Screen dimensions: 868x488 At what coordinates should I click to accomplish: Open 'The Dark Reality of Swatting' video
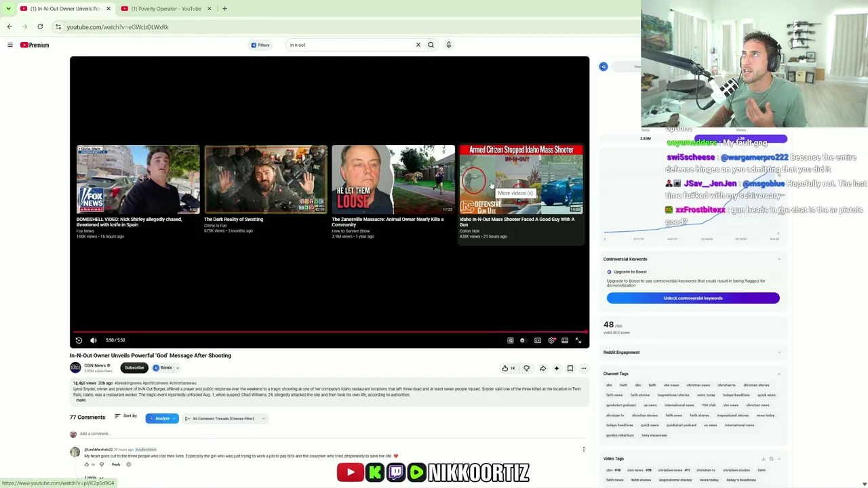tap(266, 179)
